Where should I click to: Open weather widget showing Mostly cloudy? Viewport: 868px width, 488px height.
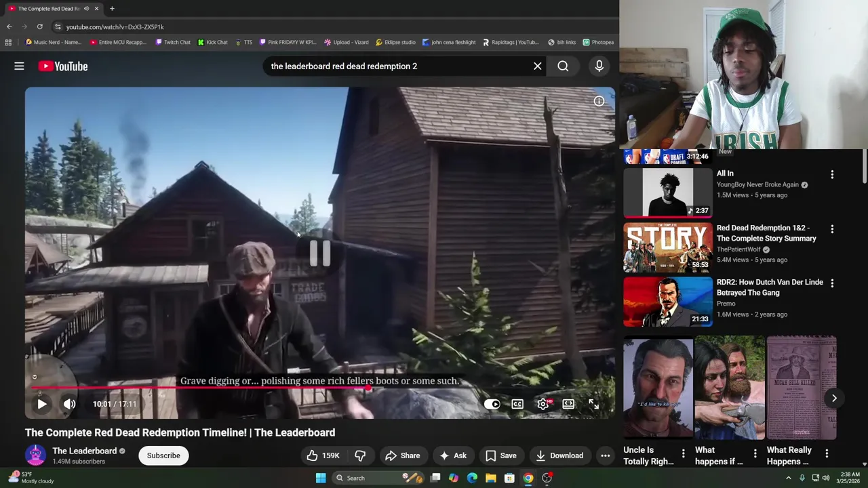tap(31, 478)
